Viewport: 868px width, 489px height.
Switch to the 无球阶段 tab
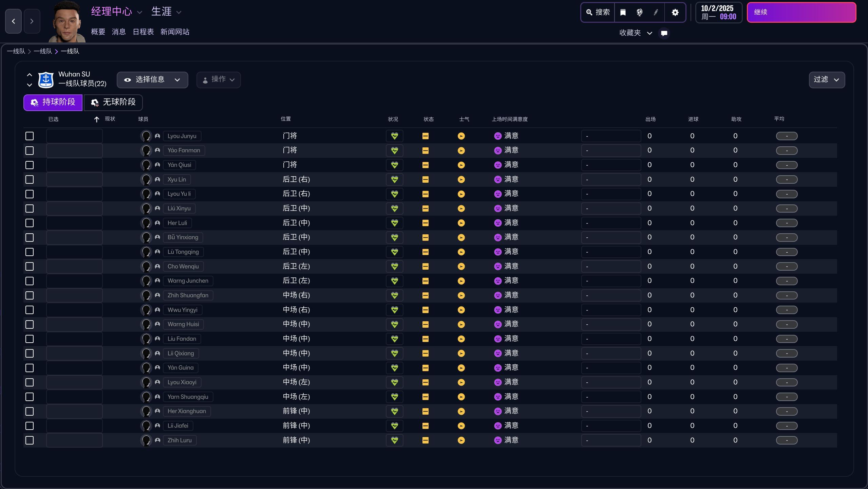click(113, 102)
